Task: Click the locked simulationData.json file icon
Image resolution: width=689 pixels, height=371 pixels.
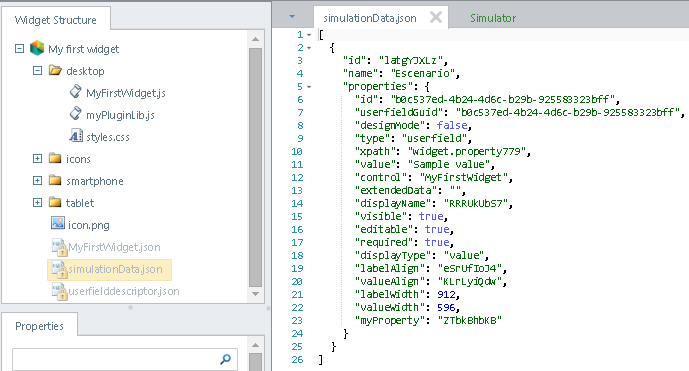Action: [x=59, y=269]
